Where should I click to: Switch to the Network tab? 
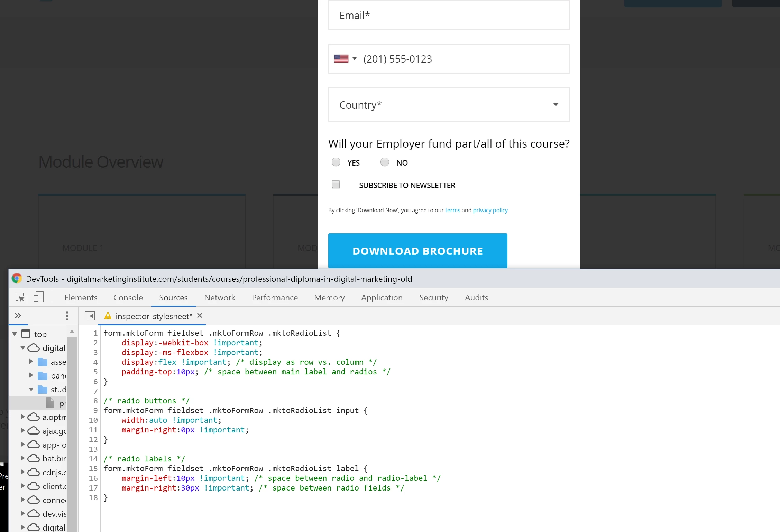point(219,297)
